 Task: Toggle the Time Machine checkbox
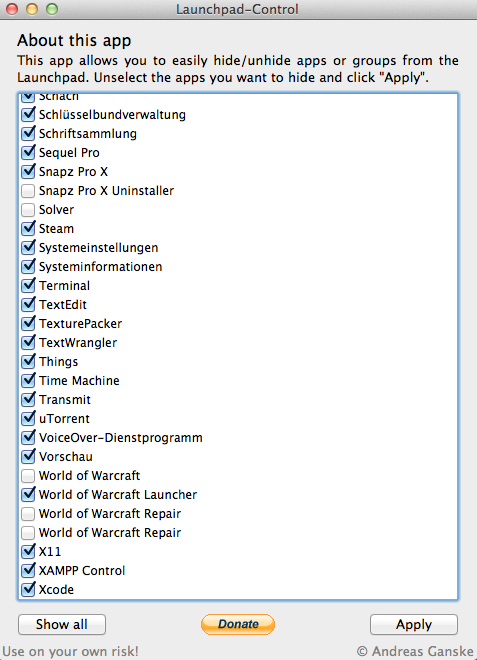[28, 381]
